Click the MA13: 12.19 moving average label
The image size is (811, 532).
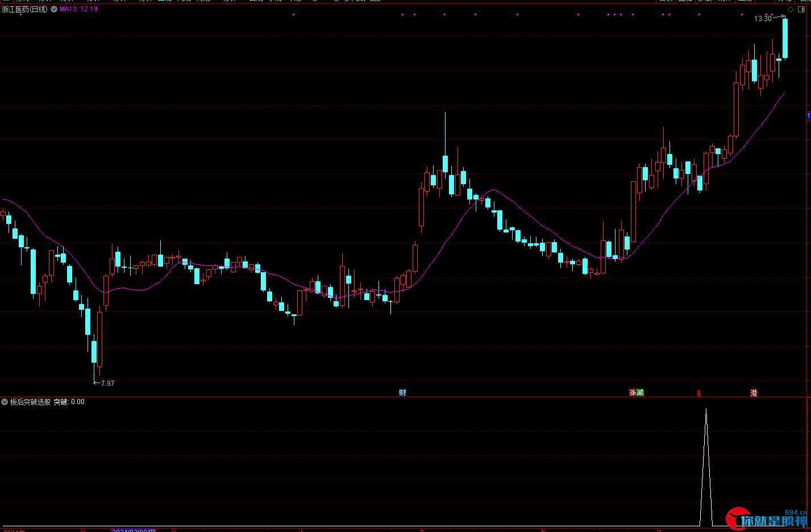click(x=79, y=9)
